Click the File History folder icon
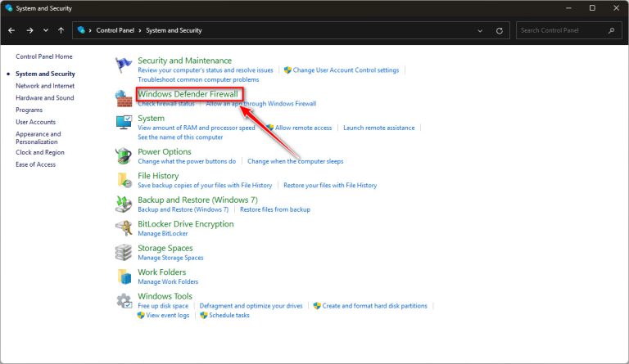Image resolution: width=629 pixels, height=364 pixels. (x=124, y=180)
